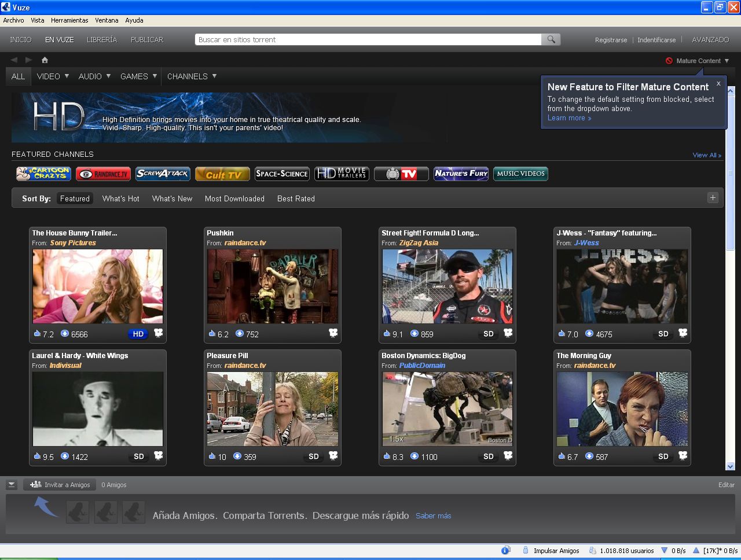Click the Buscar en sitios torrent field
Screen dimensions: 741x560
[368, 39]
